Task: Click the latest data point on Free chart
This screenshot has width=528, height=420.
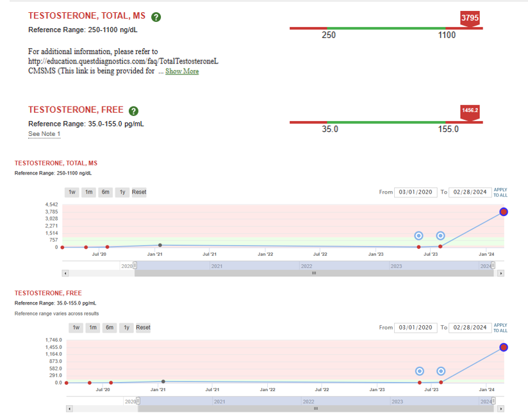Action: (x=504, y=347)
